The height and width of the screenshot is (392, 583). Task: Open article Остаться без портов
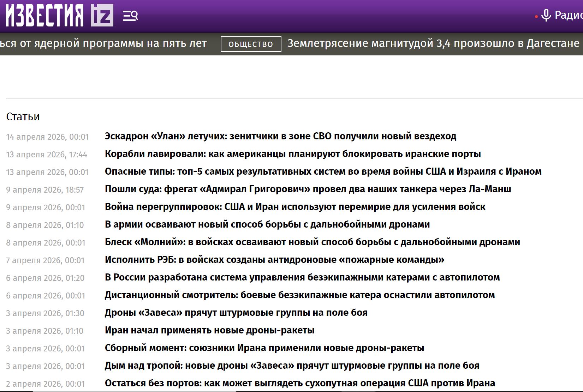[300, 383]
